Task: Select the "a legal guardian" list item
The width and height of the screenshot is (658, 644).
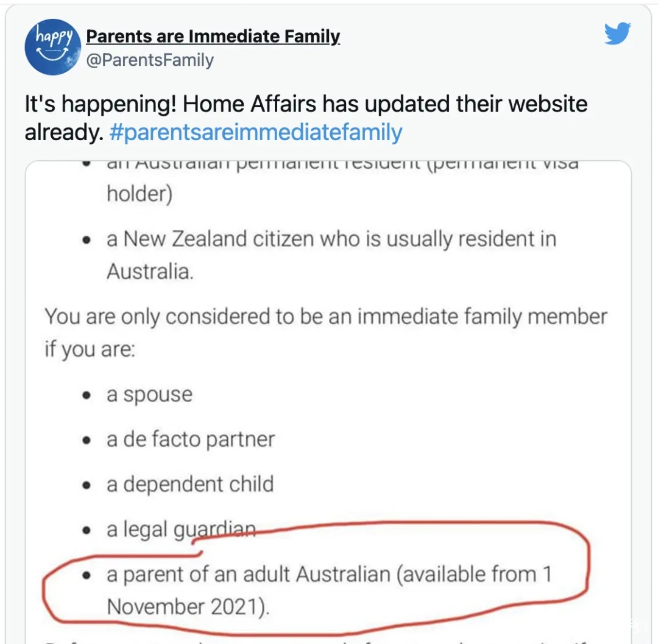Action: click(x=181, y=529)
